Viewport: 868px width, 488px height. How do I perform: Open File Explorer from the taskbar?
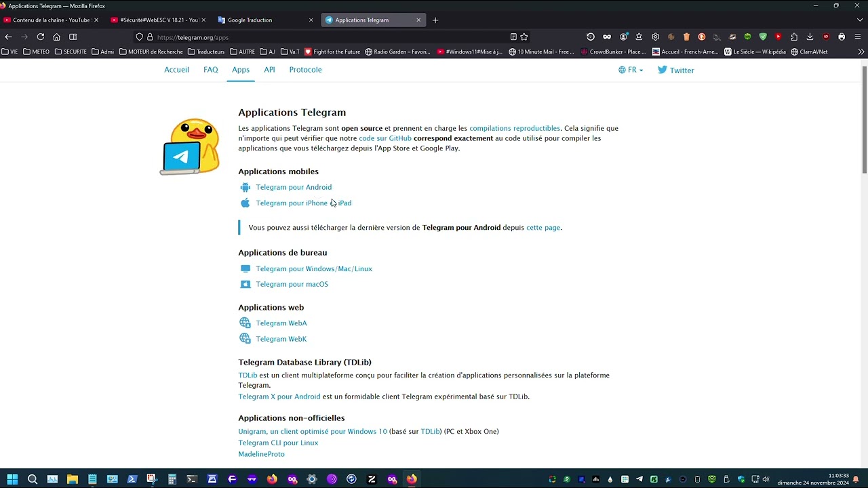click(73, 479)
